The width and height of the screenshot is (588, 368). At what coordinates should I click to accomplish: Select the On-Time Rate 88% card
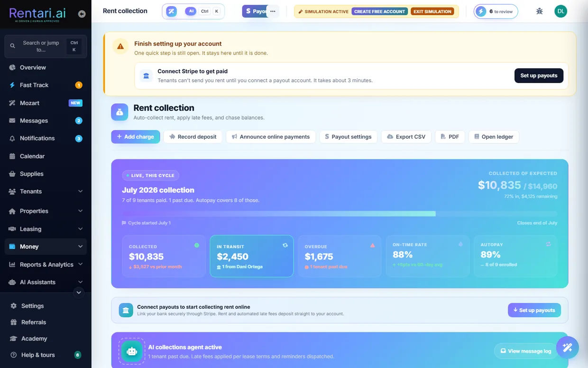click(428, 256)
